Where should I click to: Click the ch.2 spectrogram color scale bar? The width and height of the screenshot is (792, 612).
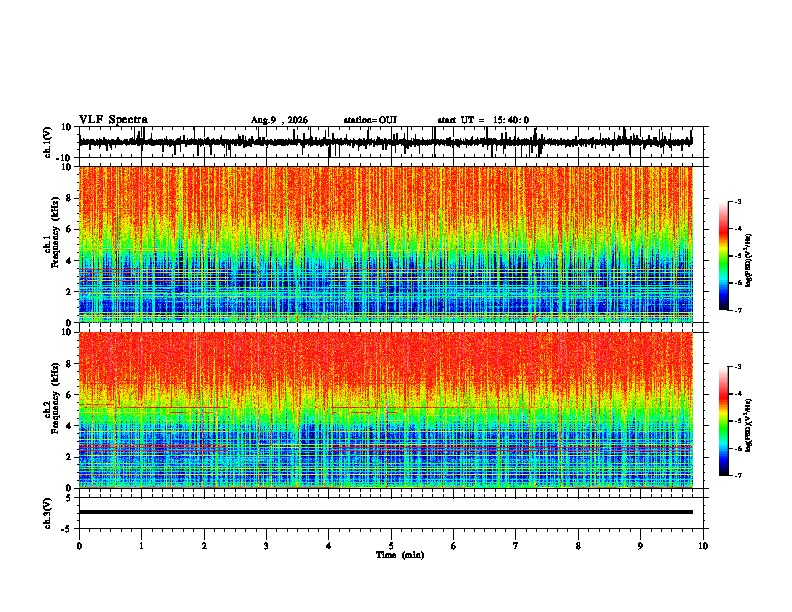click(723, 421)
